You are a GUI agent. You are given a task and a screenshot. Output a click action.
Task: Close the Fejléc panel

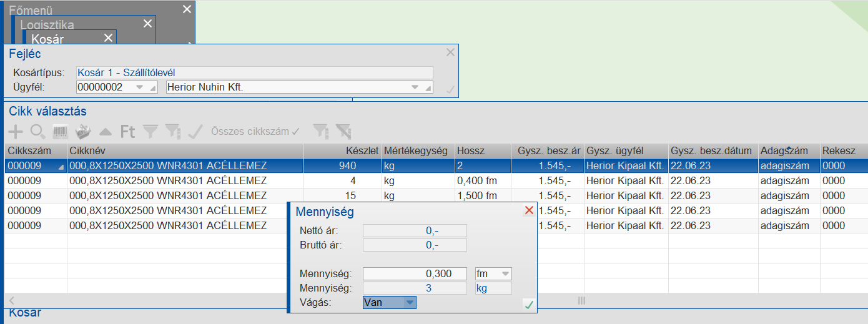(450, 52)
